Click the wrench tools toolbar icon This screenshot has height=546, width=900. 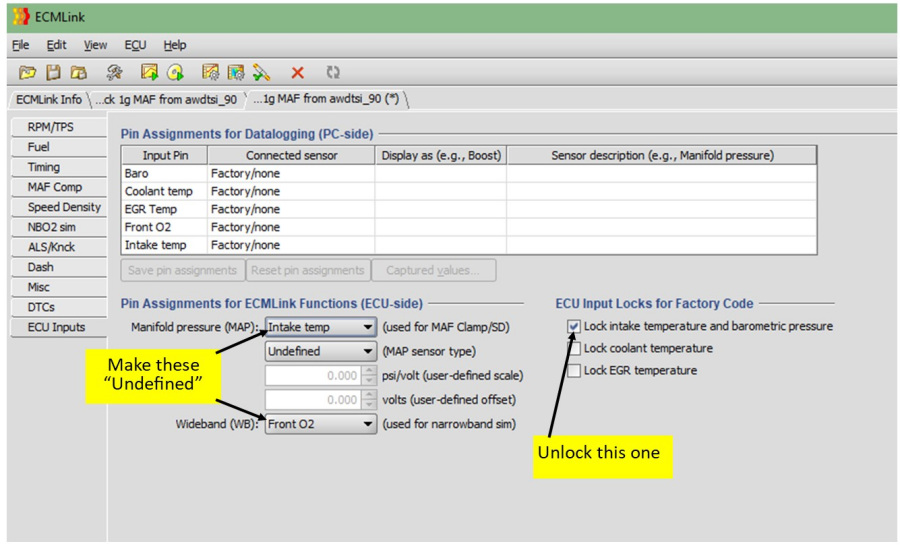click(x=114, y=72)
